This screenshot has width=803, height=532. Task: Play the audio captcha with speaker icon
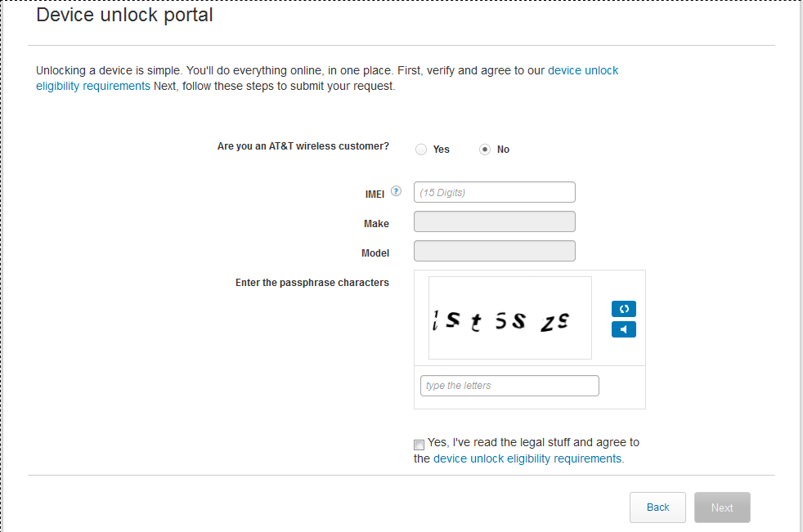(624, 329)
